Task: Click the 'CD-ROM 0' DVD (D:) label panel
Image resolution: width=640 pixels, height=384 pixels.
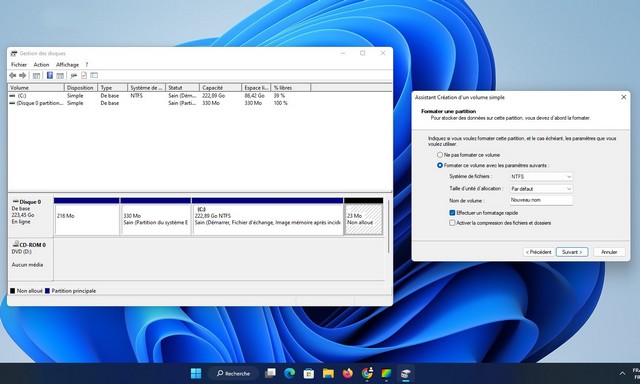Action: pyautogui.click(x=31, y=260)
